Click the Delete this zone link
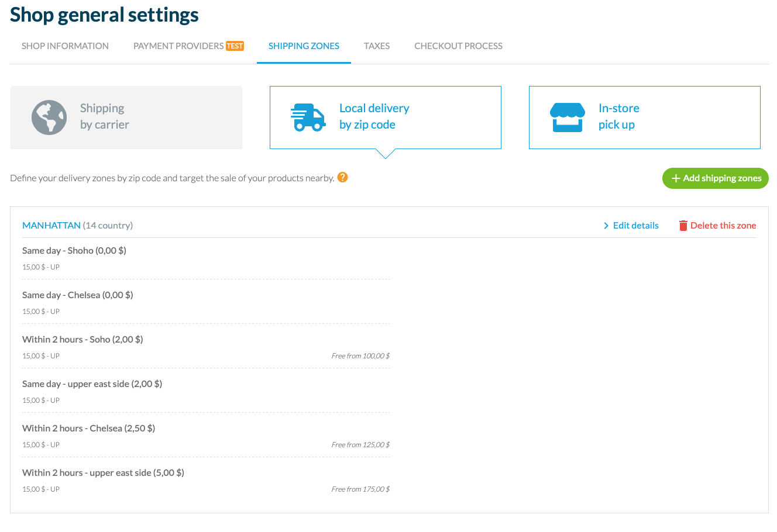777x532 pixels. [723, 226]
